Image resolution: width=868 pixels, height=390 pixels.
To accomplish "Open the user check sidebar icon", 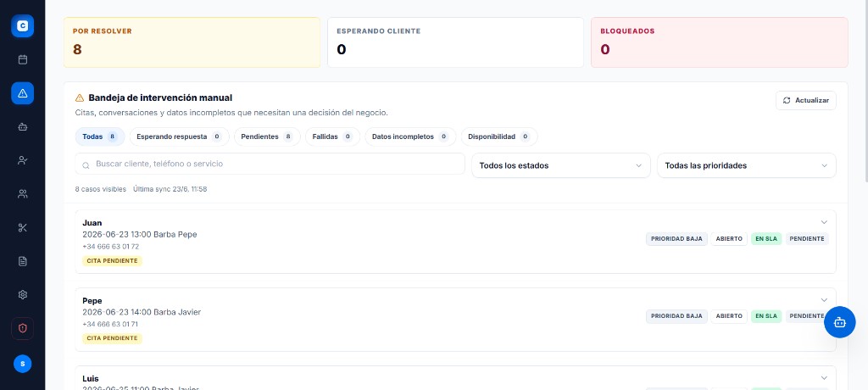I will [22, 160].
